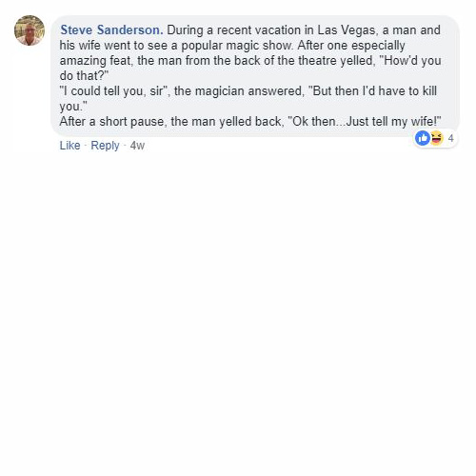Open Steve Sanderson's profile picture
This screenshot has height=476, width=476.
click(x=30, y=30)
